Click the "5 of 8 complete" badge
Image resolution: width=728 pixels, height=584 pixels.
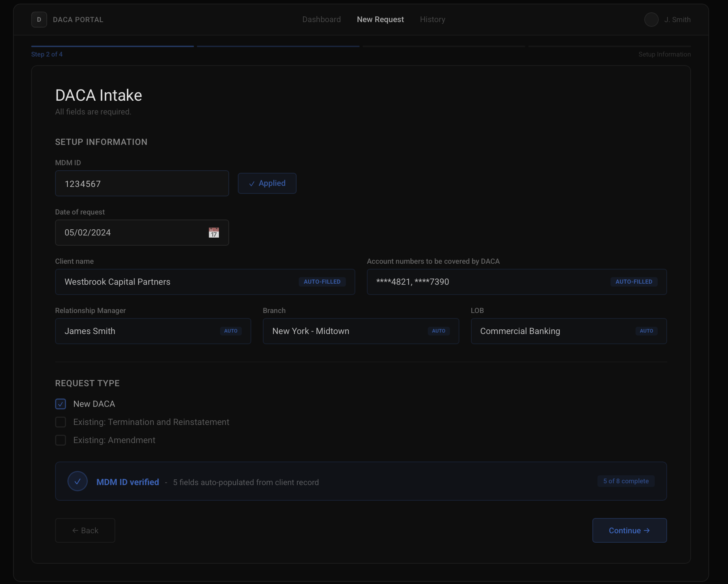[x=626, y=481]
